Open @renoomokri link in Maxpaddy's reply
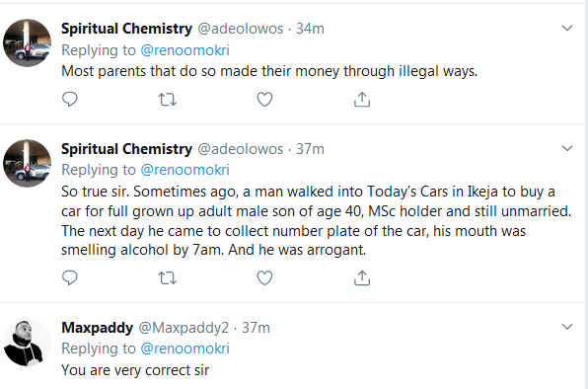The height and width of the screenshot is (389, 588). (184, 349)
